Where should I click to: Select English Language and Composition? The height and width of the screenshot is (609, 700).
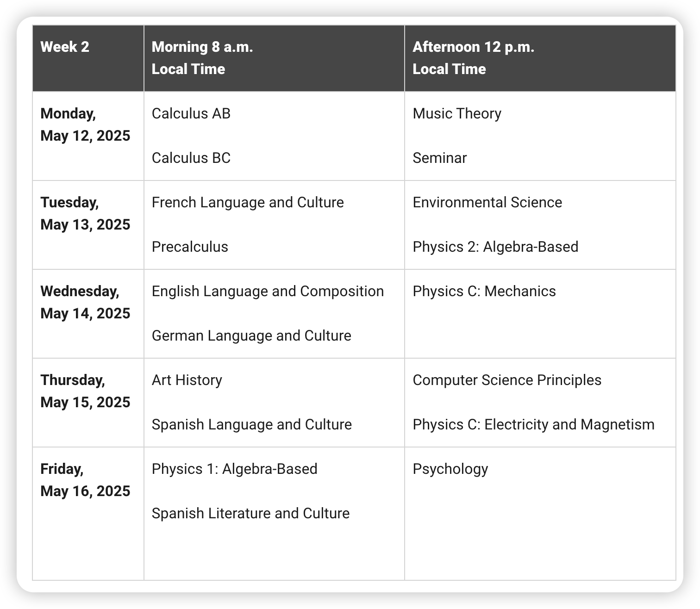(268, 292)
